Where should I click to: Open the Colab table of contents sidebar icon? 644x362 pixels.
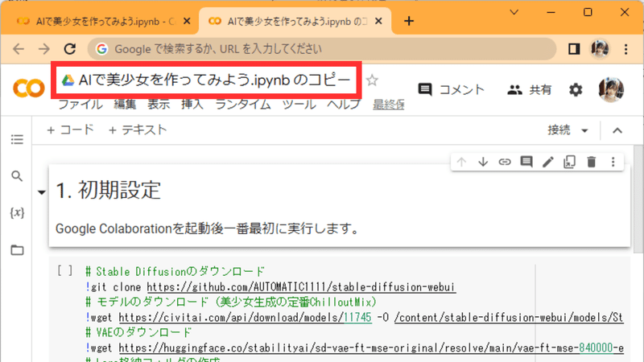click(x=17, y=139)
